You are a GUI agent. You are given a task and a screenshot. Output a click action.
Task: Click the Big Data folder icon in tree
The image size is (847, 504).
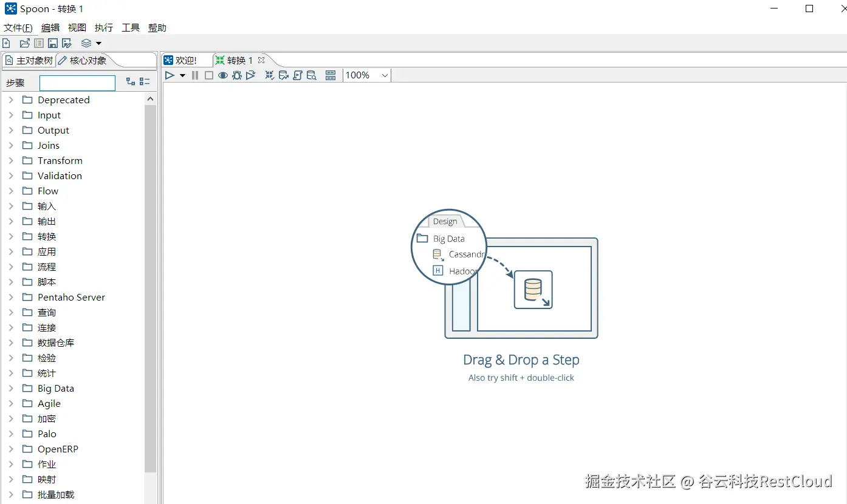[27, 388]
